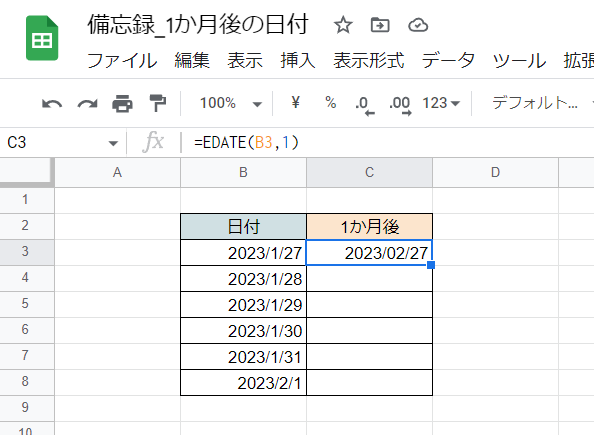594x435 pixels.
Task: Select cell containing 2023/2/1
Action: (x=243, y=383)
